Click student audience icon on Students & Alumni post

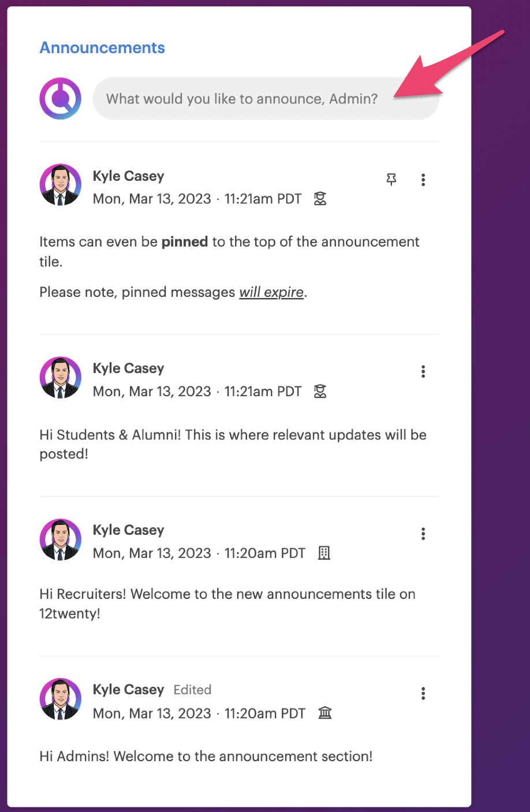point(320,392)
